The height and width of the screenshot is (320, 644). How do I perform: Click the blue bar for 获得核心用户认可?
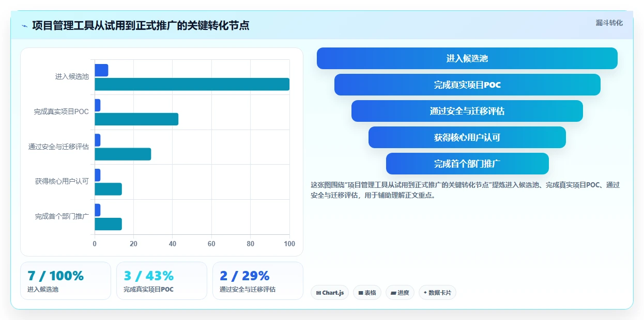click(x=98, y=175)
